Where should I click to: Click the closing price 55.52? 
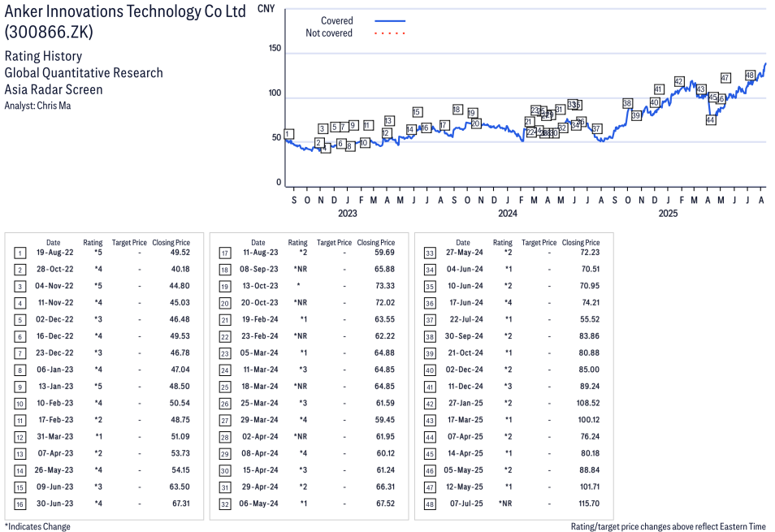coord(590,319)
